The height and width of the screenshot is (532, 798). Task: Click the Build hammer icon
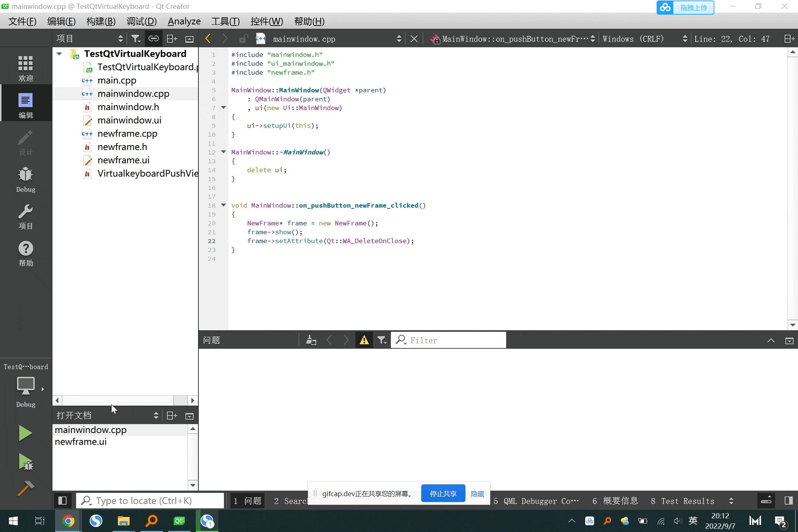pos(25,489)
